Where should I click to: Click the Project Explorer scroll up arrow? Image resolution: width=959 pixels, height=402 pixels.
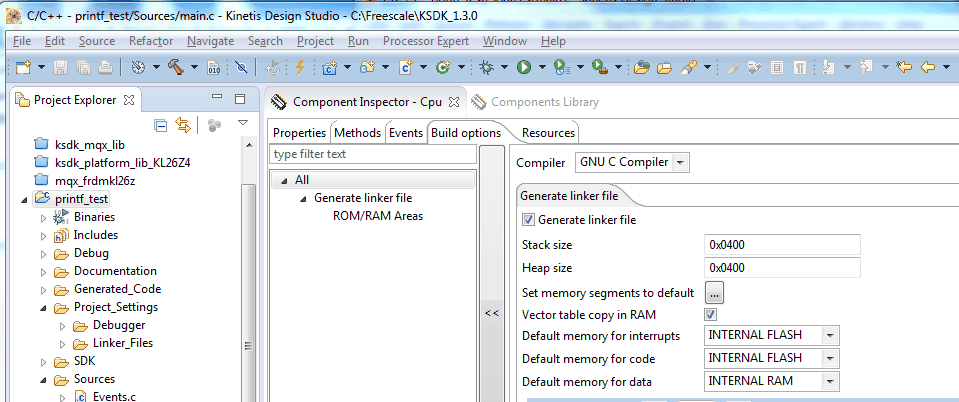pos(249,146)
